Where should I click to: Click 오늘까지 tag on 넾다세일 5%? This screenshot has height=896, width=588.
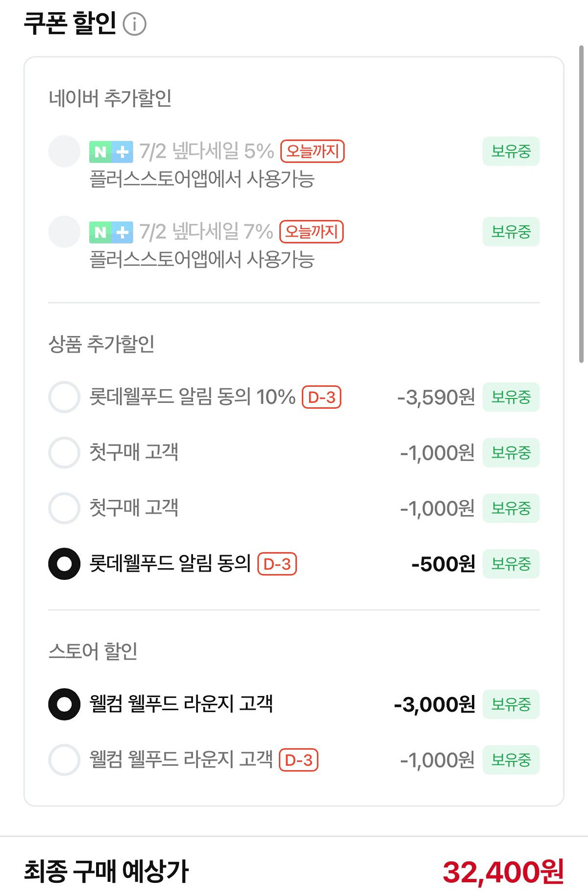(313, 151)
